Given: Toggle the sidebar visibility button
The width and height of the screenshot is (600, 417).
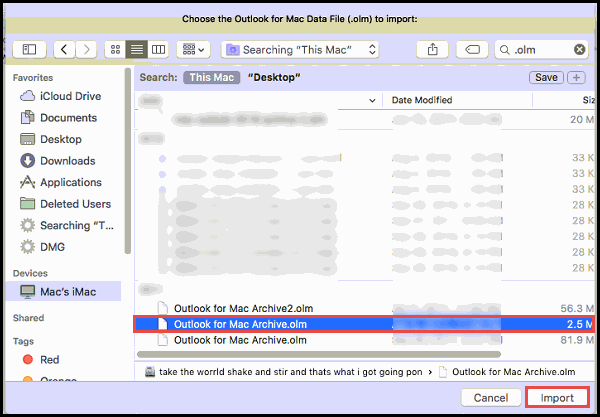Looking at the screenshot, I should coord(29,50).
